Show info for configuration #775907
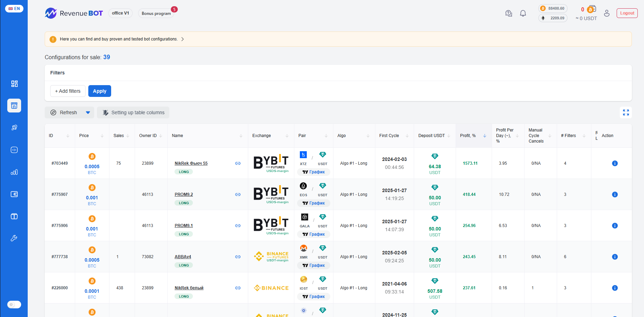This screenshot has height=317, width=644. [x=615, y=194]
